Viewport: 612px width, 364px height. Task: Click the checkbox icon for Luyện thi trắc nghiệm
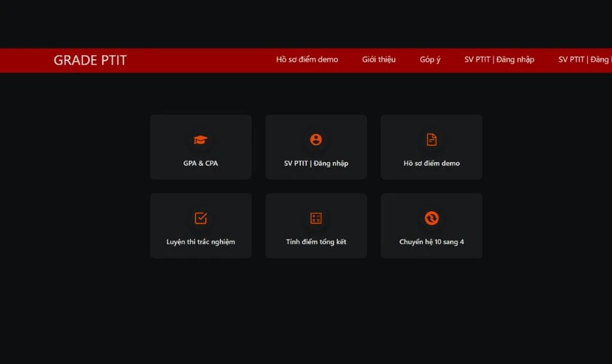pyautogui.click(x=200, y=218)
